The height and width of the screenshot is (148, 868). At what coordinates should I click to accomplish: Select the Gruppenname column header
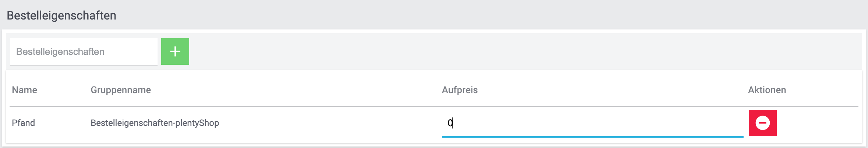121,90
